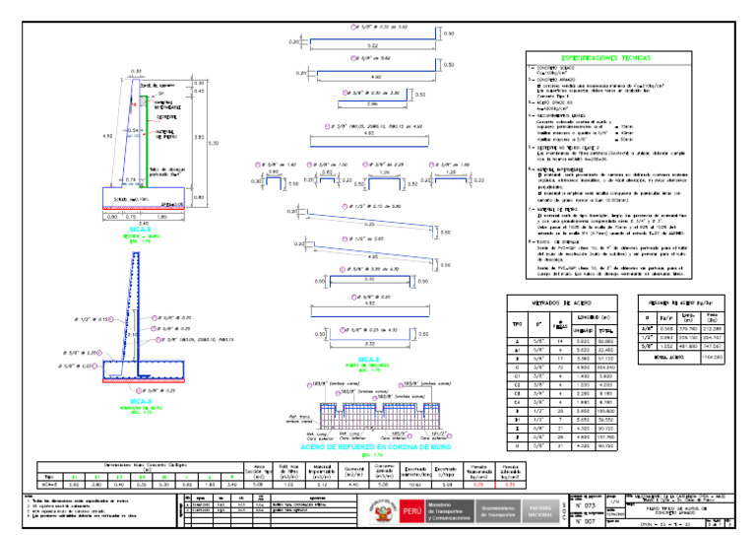Viewport: 756px width, 535px height.
Task: Click the MCA-8 label under wall section drawing
Action: [x=141, y=230]
